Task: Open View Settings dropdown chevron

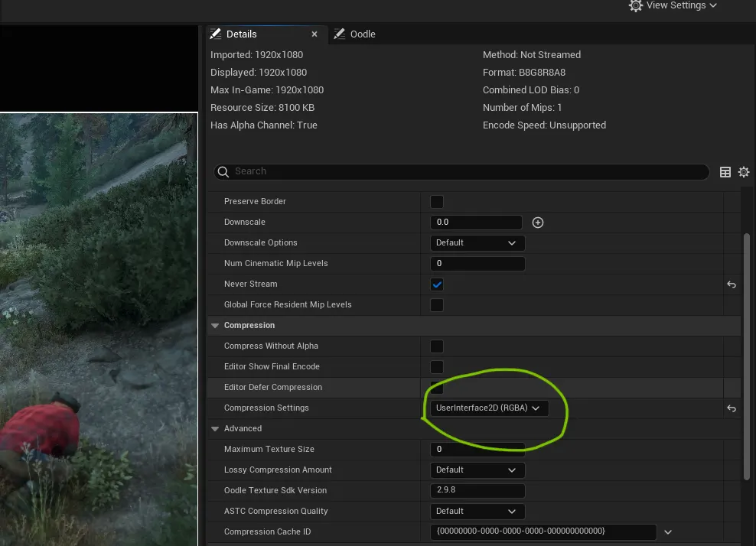Action: tap(713, 5)
